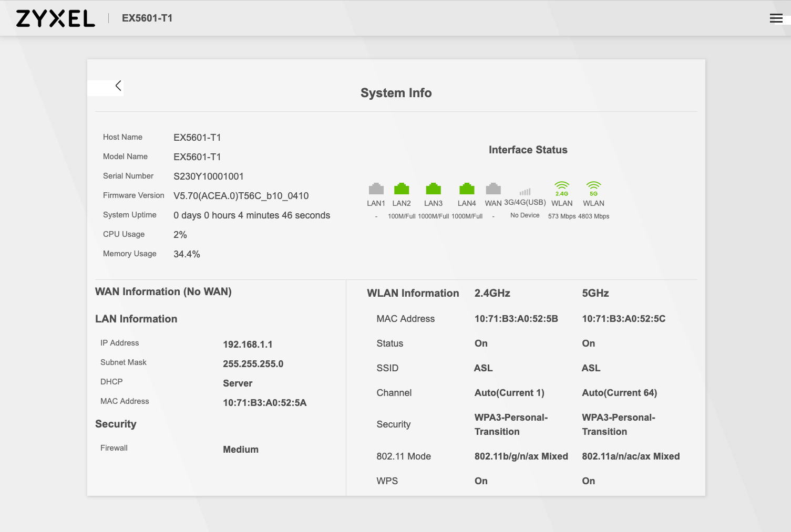Click the CPU Usage value 2%
Image resolution: width=791 pixels, height=532 pixels.
coord(180,235)
